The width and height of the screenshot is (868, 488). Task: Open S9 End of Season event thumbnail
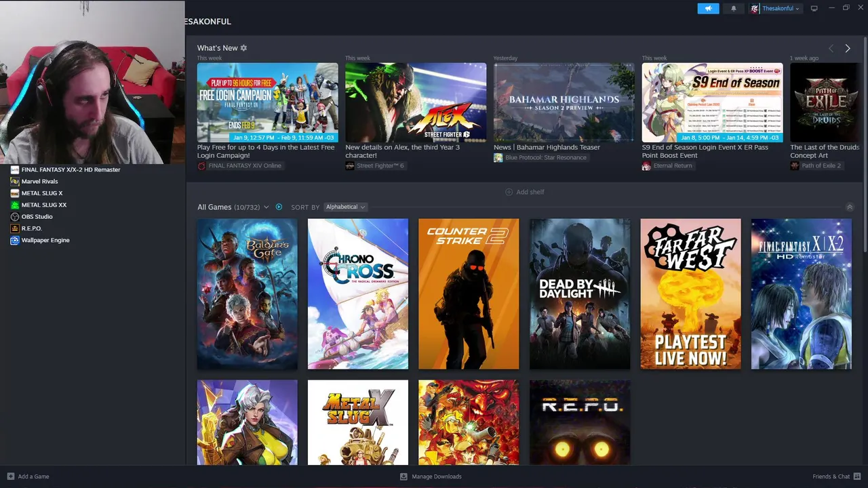pos(712,102)
